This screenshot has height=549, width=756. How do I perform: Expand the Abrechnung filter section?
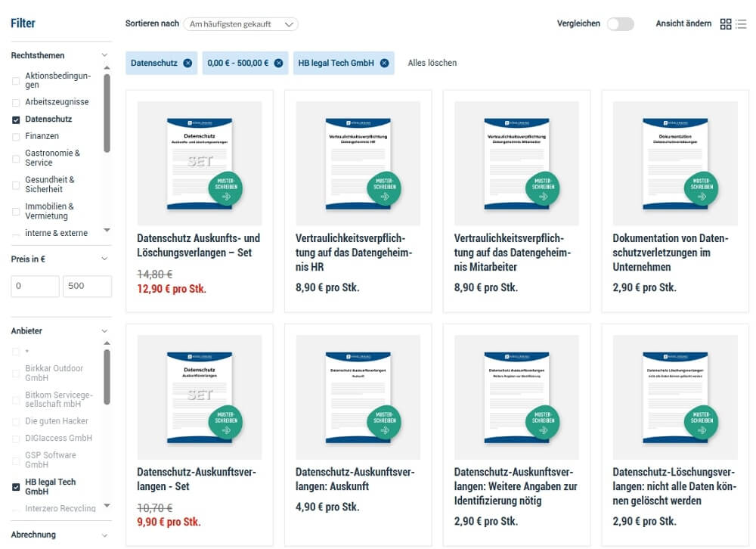[x=104, y=535]
